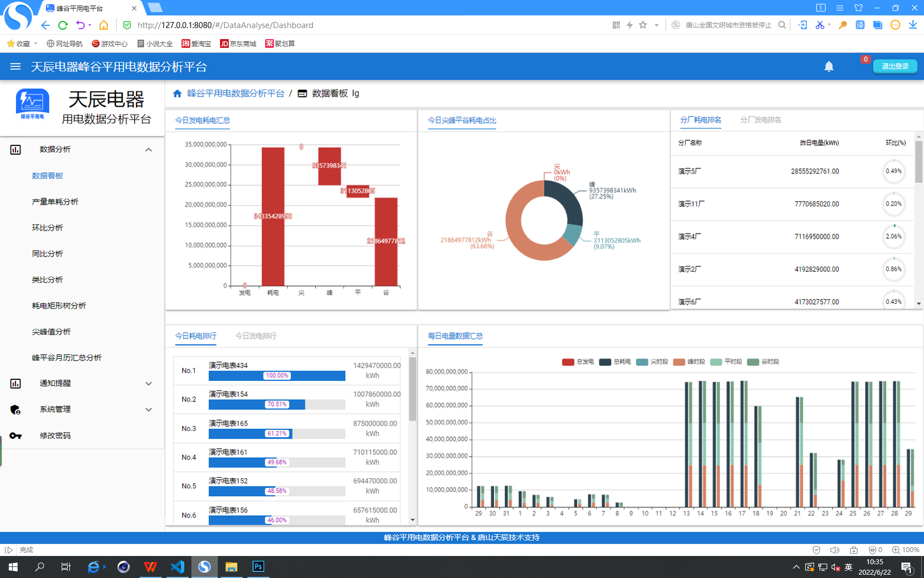
Task: Open Visual Studio Code from taskbar
Action: coord(177,566)
